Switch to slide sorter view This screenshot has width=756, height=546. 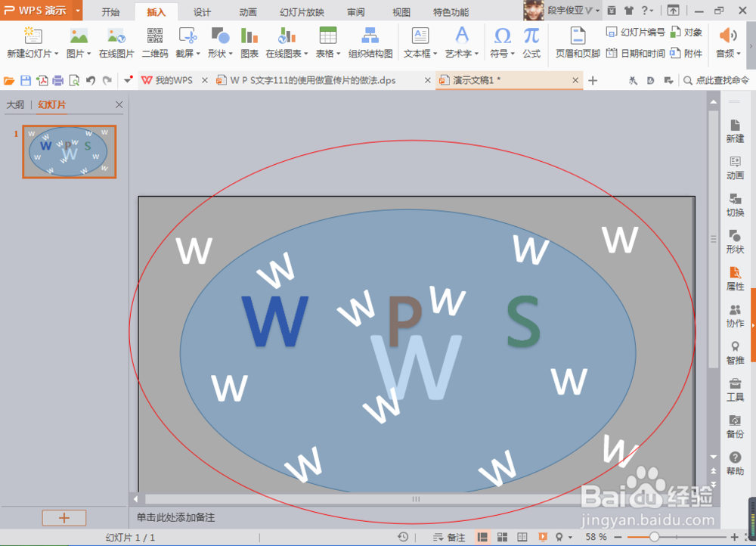click(x=503, y=537)
